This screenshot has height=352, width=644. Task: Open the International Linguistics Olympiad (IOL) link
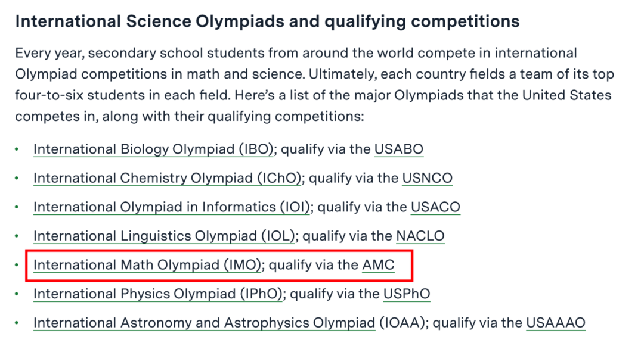coord(165,236)
